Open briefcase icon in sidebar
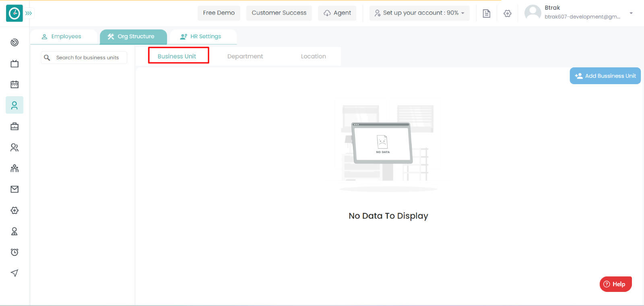Screen dimensions: 644x306 tap(14, 126)
